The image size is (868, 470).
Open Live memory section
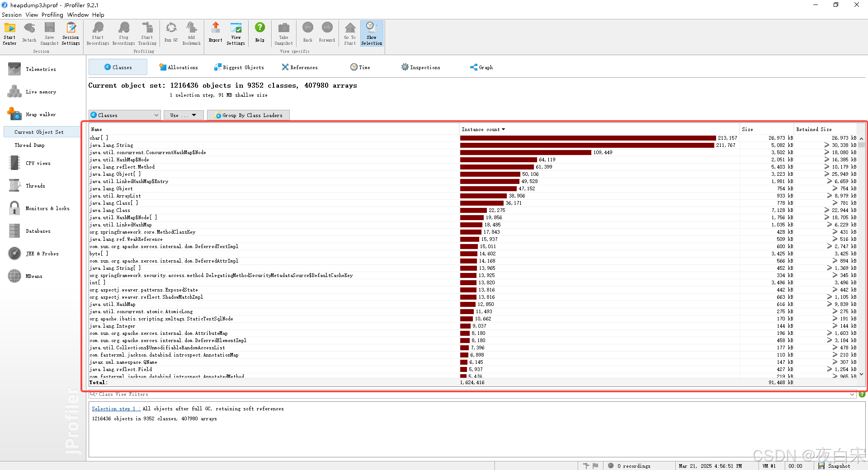(41, 92)
